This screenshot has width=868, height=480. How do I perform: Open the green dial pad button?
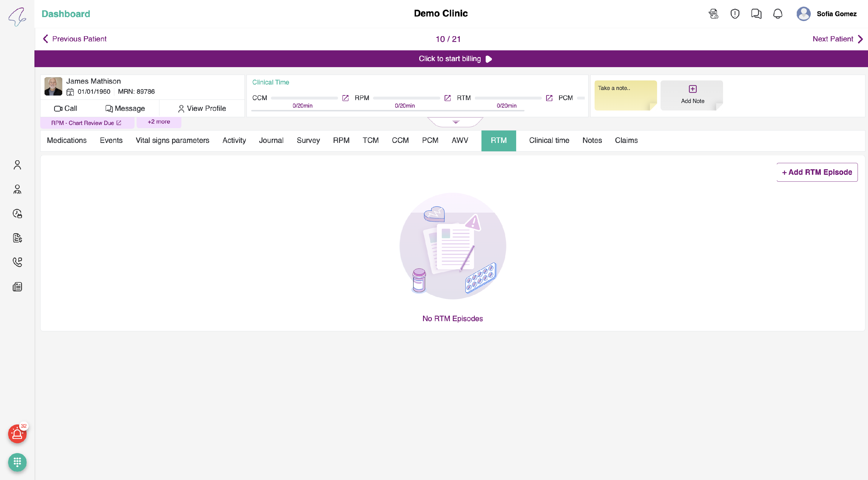click(x=17, y=462)
